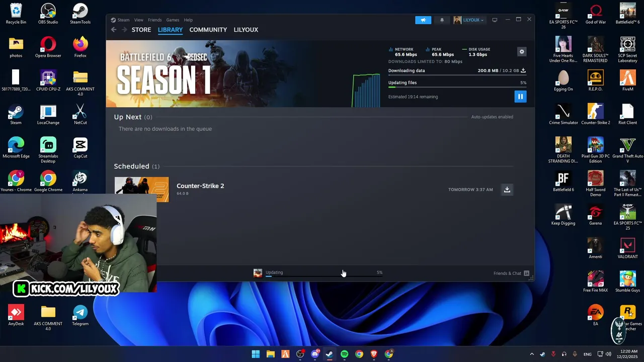
Task: Click the Battlefield game icon beside Updating
Action: click(258, 273)
